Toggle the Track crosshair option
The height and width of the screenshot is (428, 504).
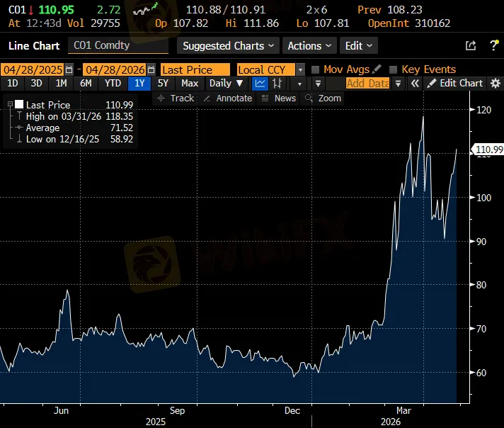176,98
